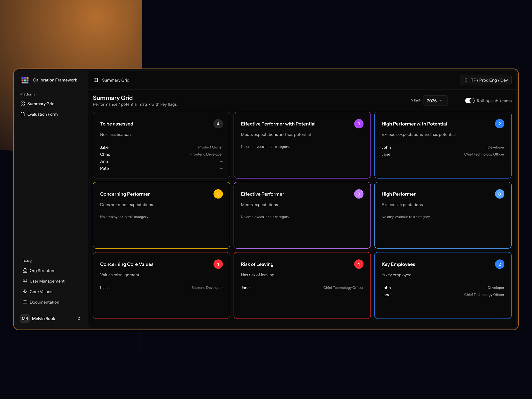Open the 2026 year dropdown

[435, 101]
